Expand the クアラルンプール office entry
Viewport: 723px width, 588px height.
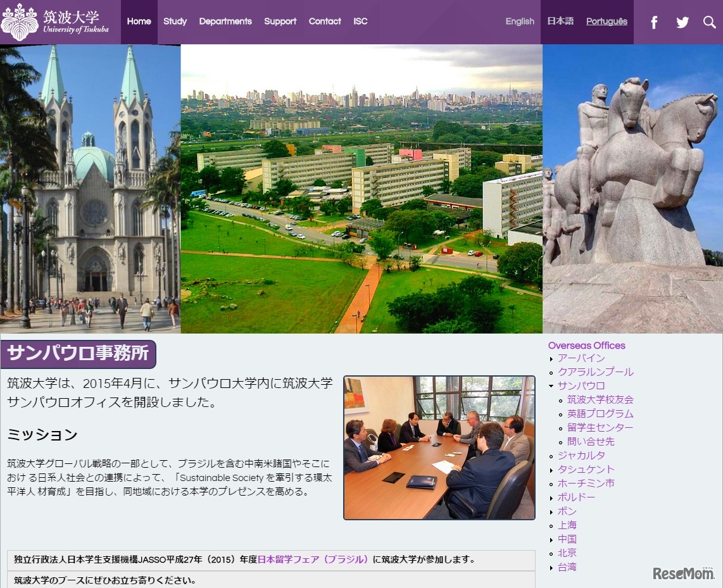coord(596,372)
